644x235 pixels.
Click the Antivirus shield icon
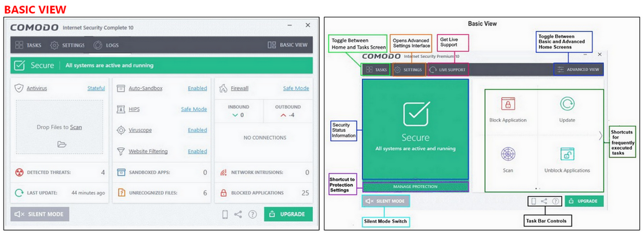click(19, 88)
